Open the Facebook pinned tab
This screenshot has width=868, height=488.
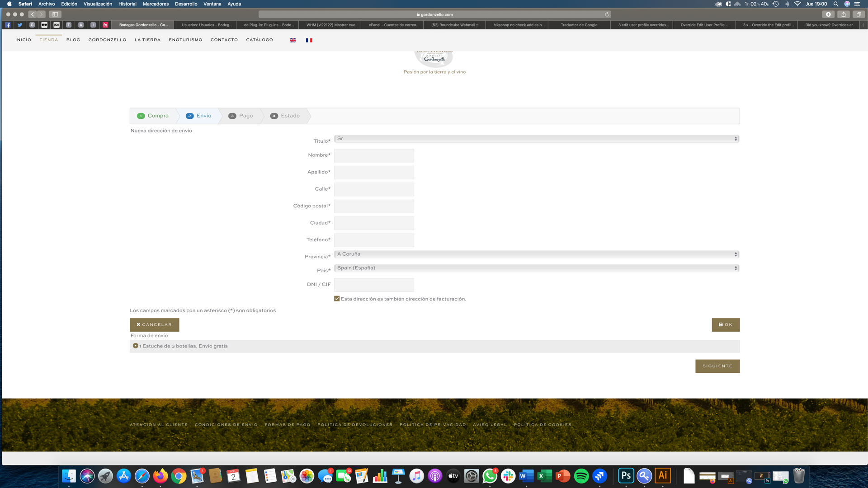pyautogui.click(x=8, y=25)
